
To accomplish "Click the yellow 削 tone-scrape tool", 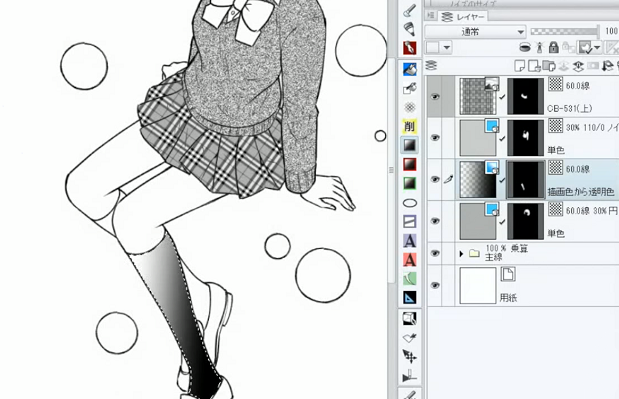I will coord(410,126).
